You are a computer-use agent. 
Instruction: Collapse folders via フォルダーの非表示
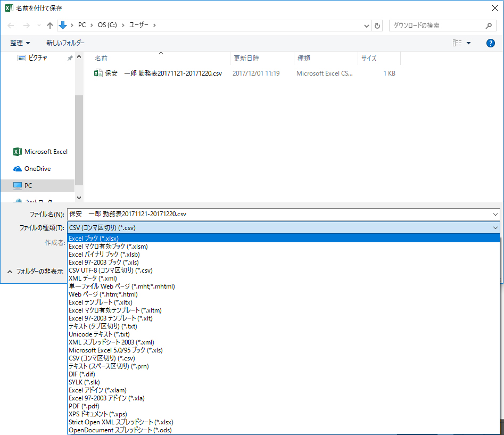coord(35,272)
